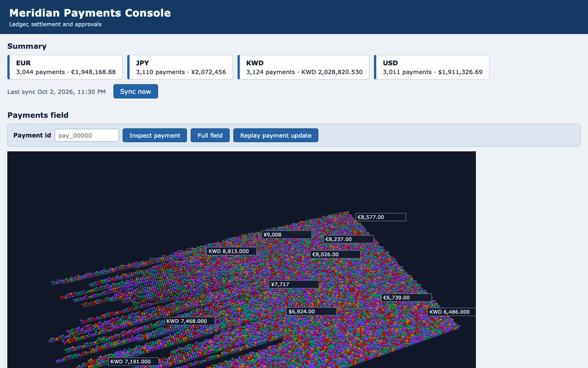The width and height of the screenshot is (588, 368).
Task: Open the JPY summary card
Action: coord(180,67)
